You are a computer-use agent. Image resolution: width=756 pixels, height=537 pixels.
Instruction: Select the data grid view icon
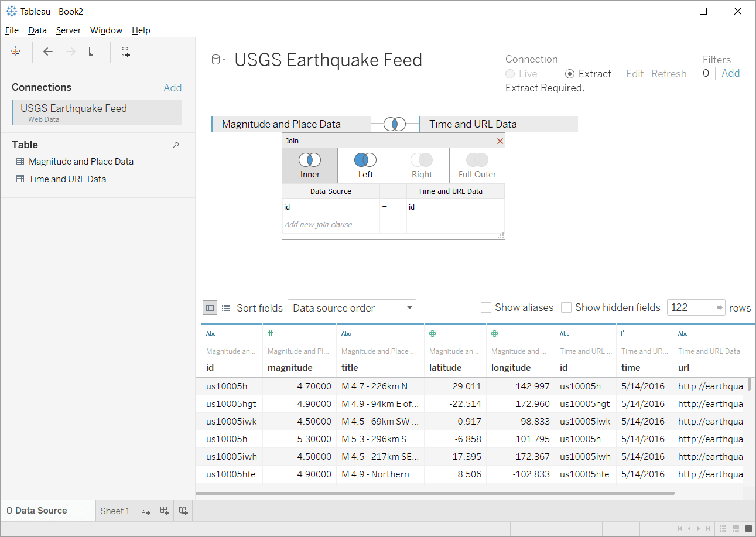210,307
